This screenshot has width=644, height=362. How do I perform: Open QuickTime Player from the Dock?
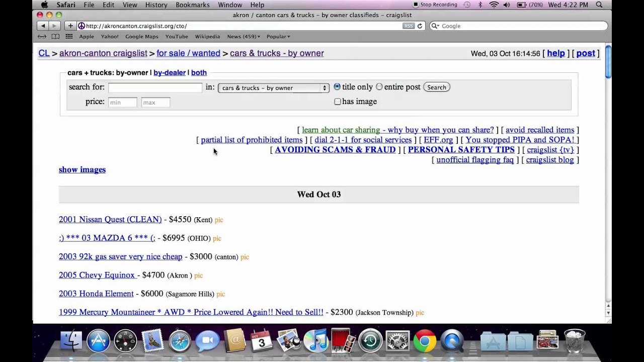pyautogui.click(x=452, y=341)
